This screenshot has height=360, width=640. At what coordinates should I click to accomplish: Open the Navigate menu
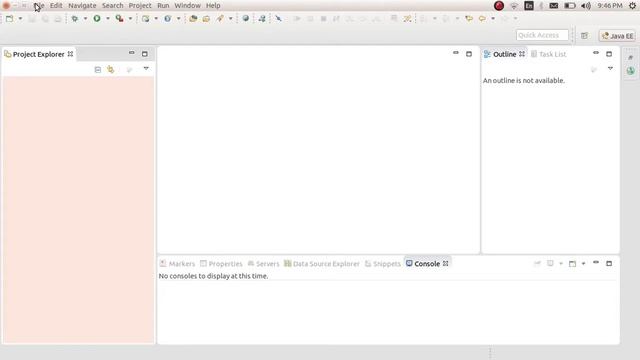(82, 6)
